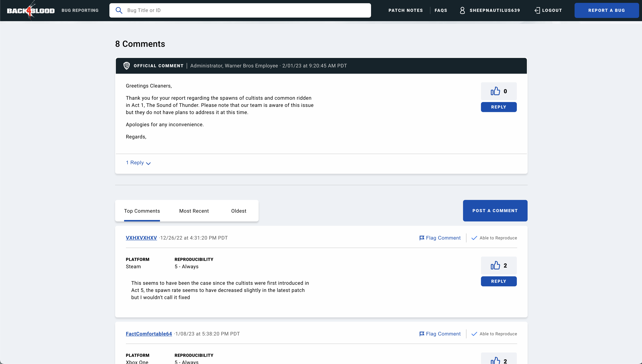Click the user profile icon
Screen dimensions: 642x364
click(462, 10)
